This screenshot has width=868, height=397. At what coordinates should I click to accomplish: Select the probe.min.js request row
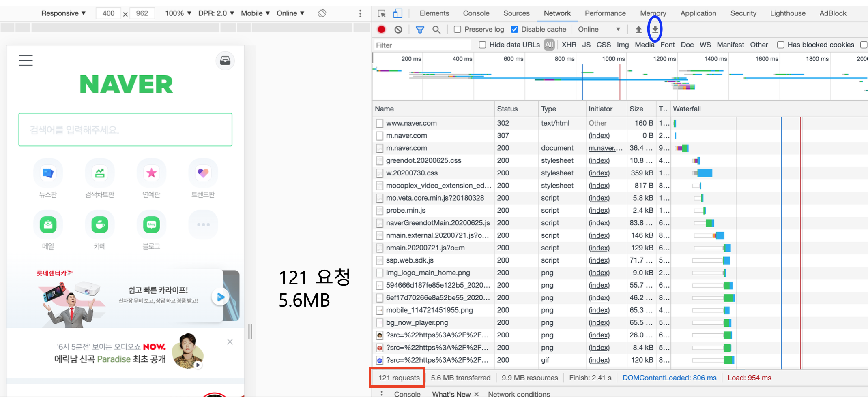point(620,210)
